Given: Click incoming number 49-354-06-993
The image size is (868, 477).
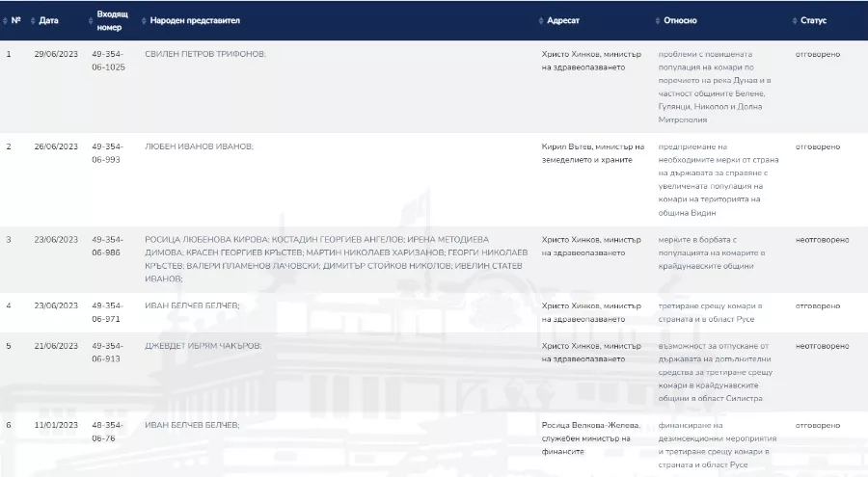Looking at the screenshot, I should [107, 153].
